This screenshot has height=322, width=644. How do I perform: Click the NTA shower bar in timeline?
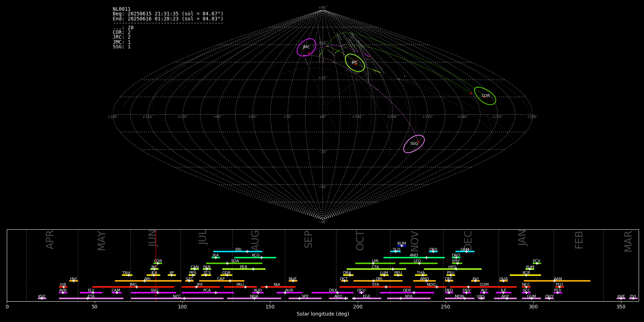pyautogui.click(x=409, y=298)
